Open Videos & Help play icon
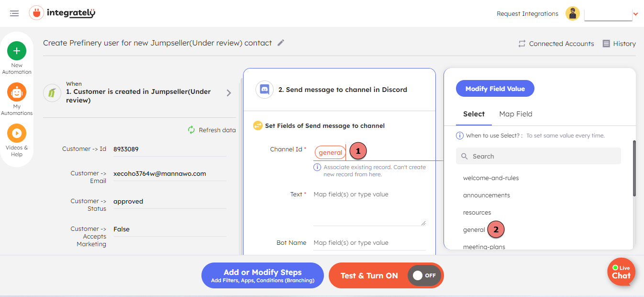Image resolution: width=644 pixels, height=297 pixels. click(17, 133)
